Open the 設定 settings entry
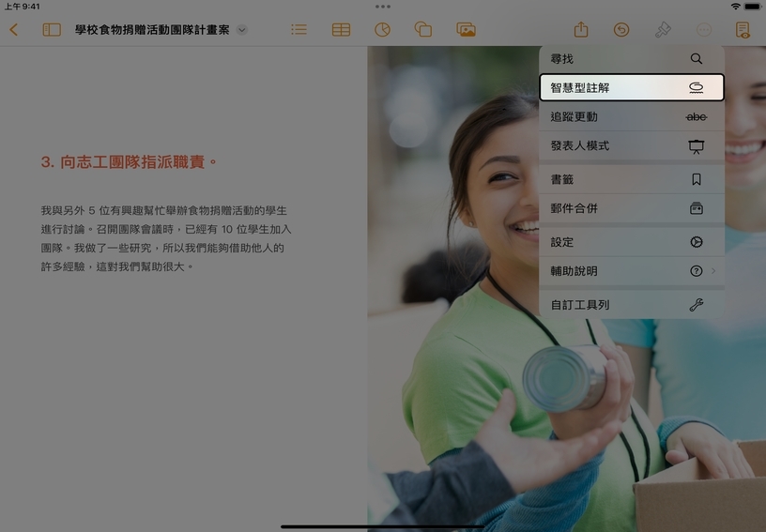The image size is (766, 532). pyautogui.click(x=632, y=242)
